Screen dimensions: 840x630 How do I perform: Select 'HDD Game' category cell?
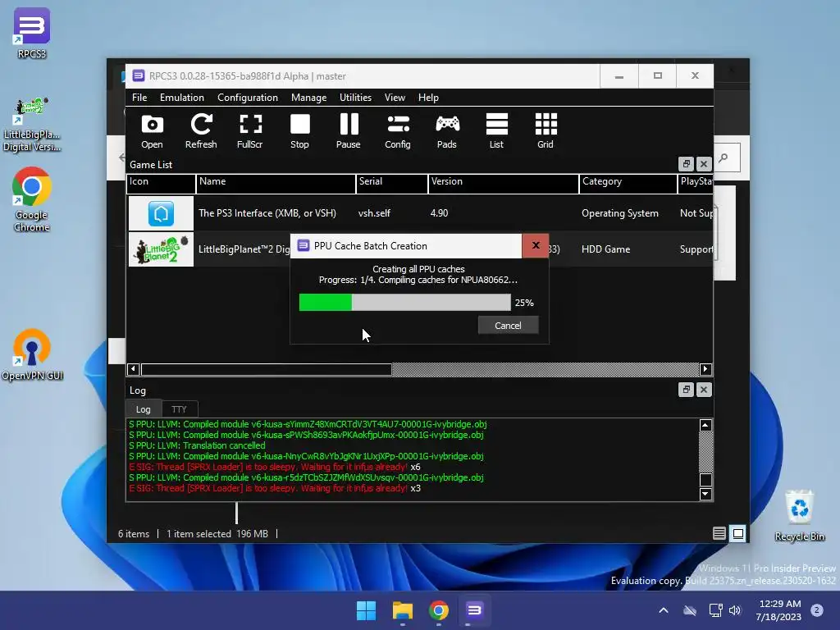click(x=606, y=249)
